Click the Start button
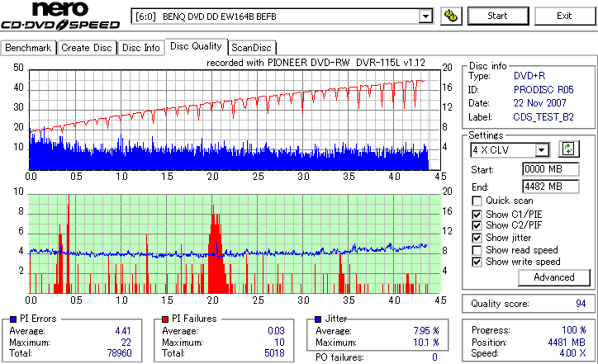 [x=498, y=16]
